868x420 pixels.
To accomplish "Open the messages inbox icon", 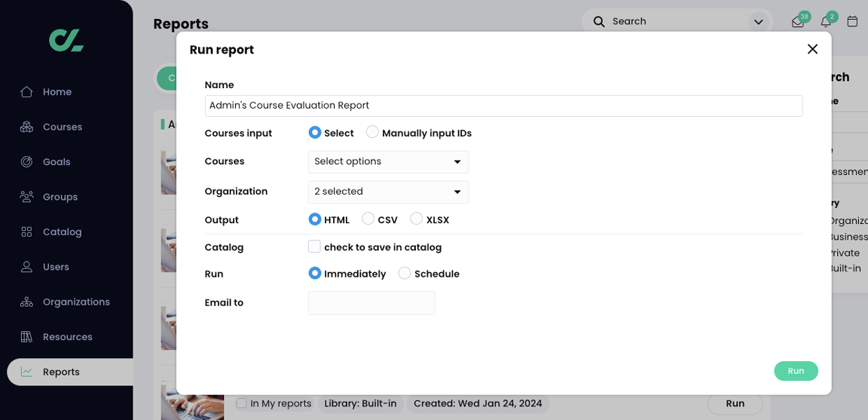I will point(797,22).
